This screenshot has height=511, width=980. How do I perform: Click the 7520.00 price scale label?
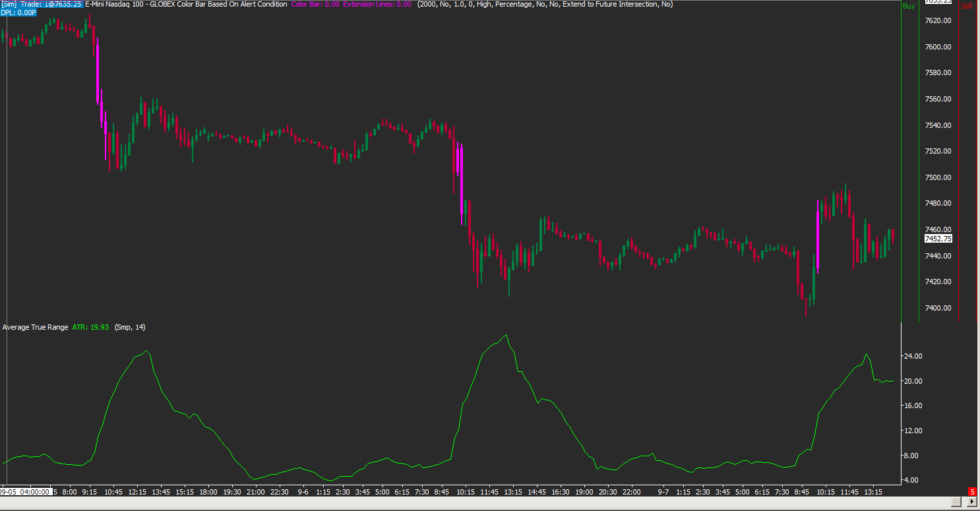938,151
